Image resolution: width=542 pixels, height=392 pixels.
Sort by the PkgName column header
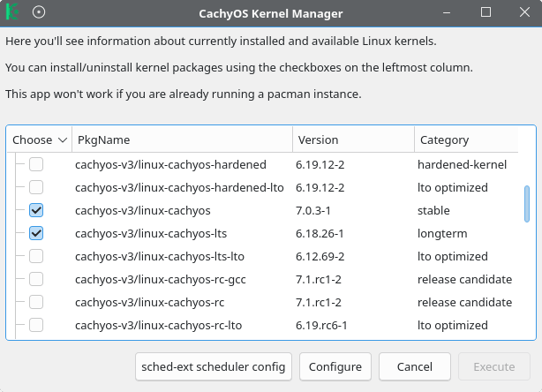(182, 139)
